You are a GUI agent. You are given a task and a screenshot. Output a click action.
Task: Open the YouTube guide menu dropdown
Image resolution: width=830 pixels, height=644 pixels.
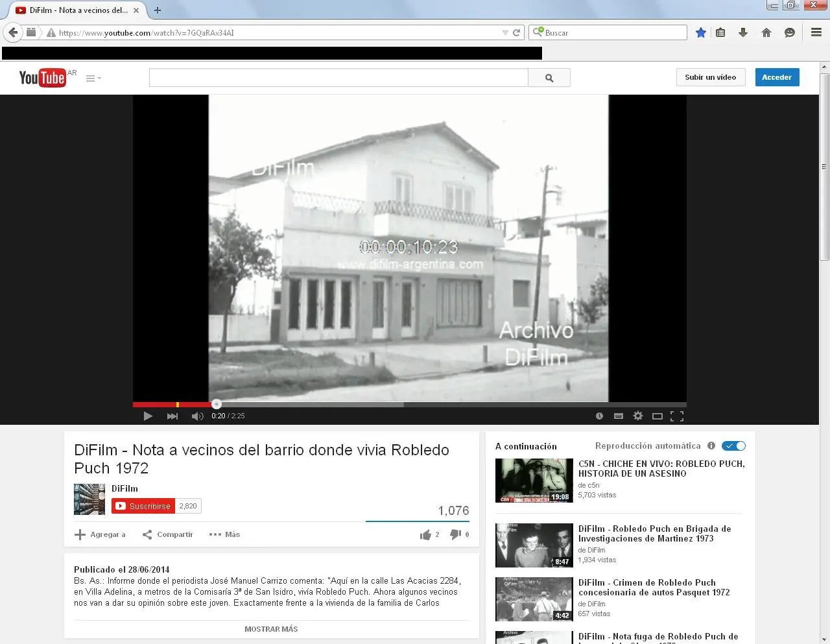tap(93, 78)
